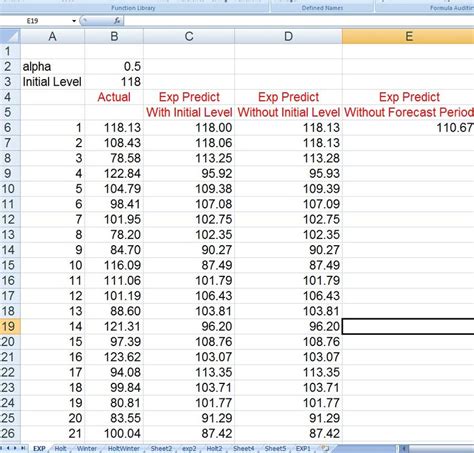Jump to last sheet tab arrow
Image resolution: width=474 pixels, height=453 pixels.
23,448
